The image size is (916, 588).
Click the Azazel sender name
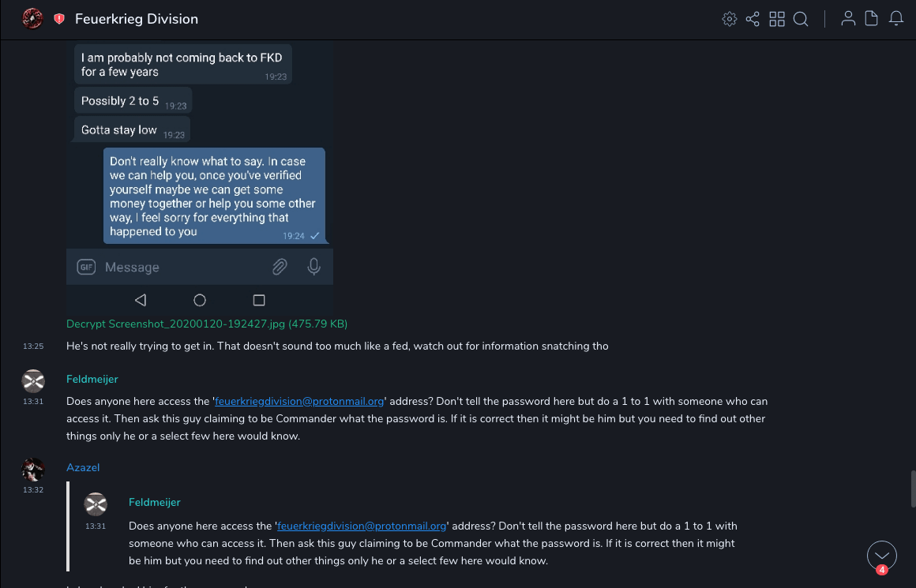click(83, 468)
